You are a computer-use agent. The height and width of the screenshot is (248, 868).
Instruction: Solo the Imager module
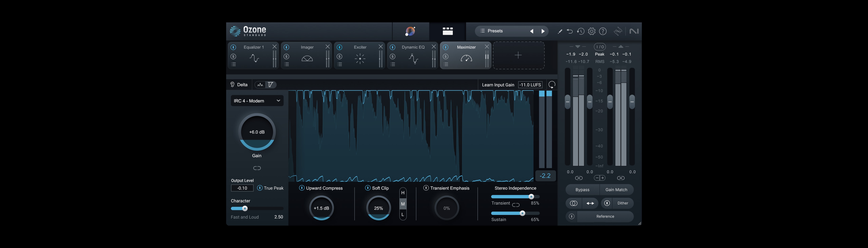[286, 56]
